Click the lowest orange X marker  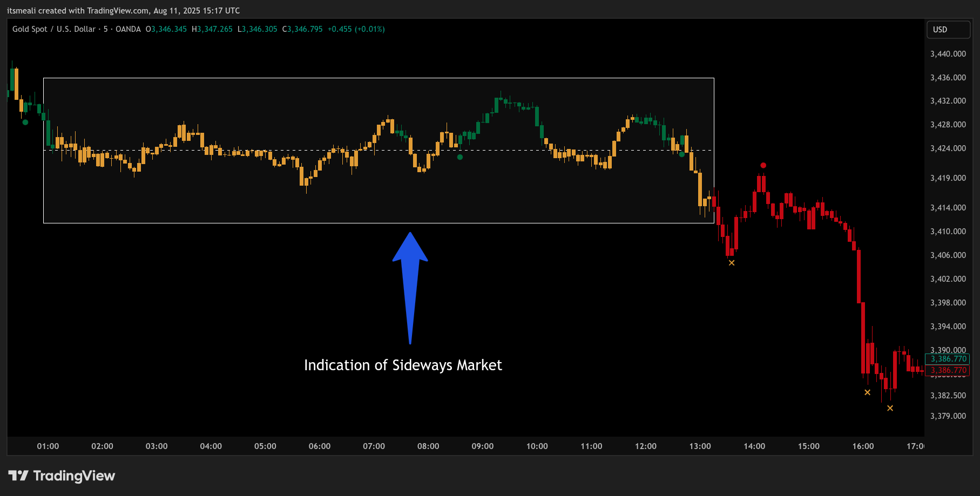coord(890,408)
